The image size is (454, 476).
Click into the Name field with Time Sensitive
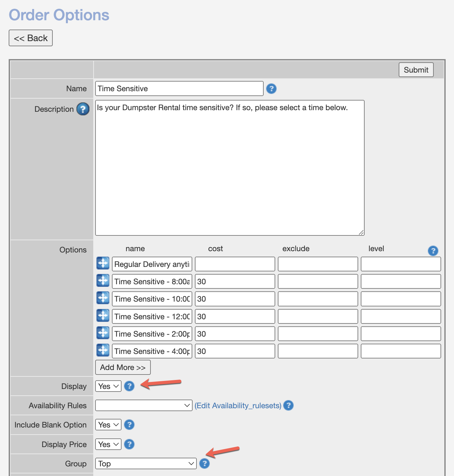tap(179, 89)
